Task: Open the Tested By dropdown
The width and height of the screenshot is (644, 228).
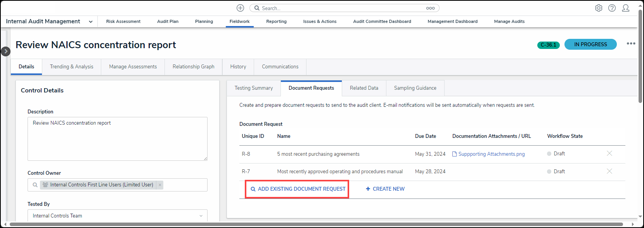Action: (201, 216)
